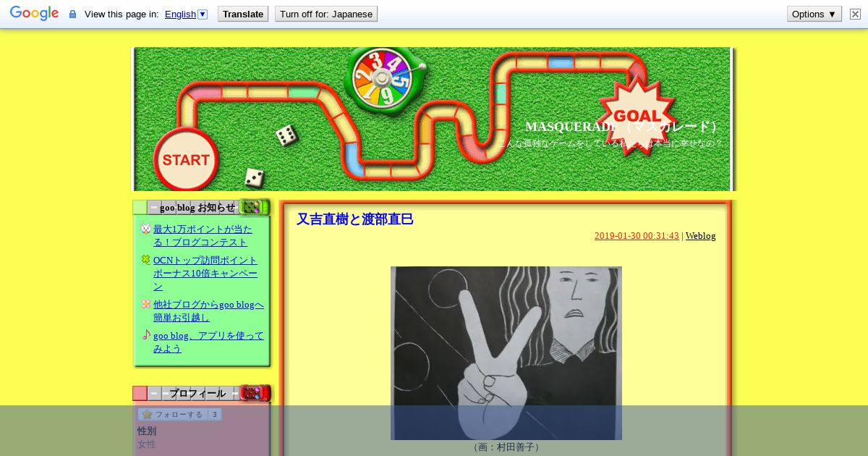Close the Google Translate bar
The width and height of the screenshot is (868, 456).
pos(855,14)
